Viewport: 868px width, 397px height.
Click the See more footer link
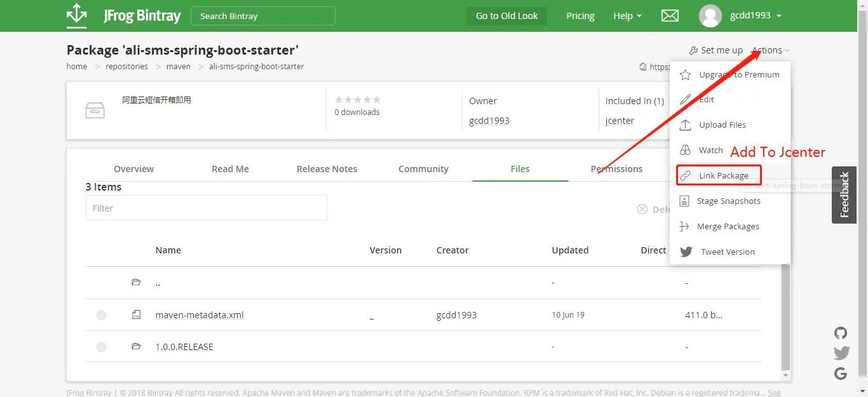775,393
